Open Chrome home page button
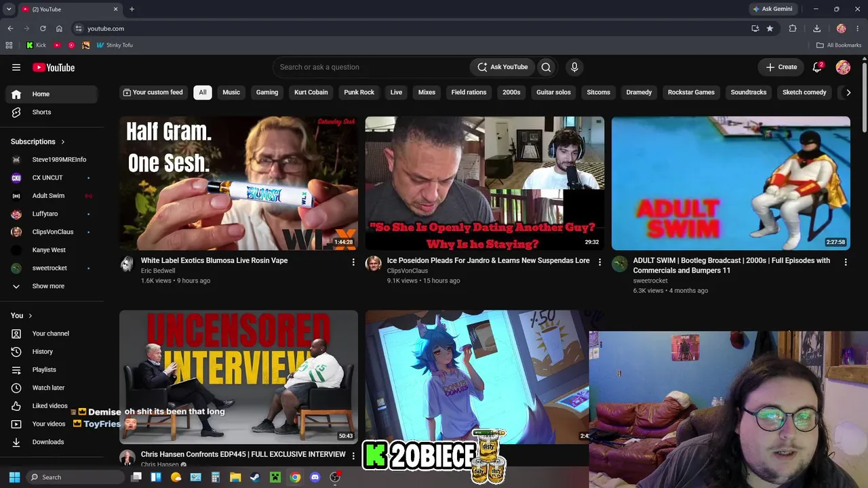868x488 pixels. point(59,28)
